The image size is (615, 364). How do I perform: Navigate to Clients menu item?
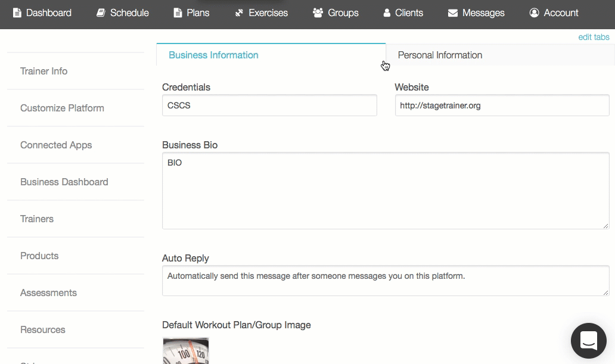click(x=403, y=13)
